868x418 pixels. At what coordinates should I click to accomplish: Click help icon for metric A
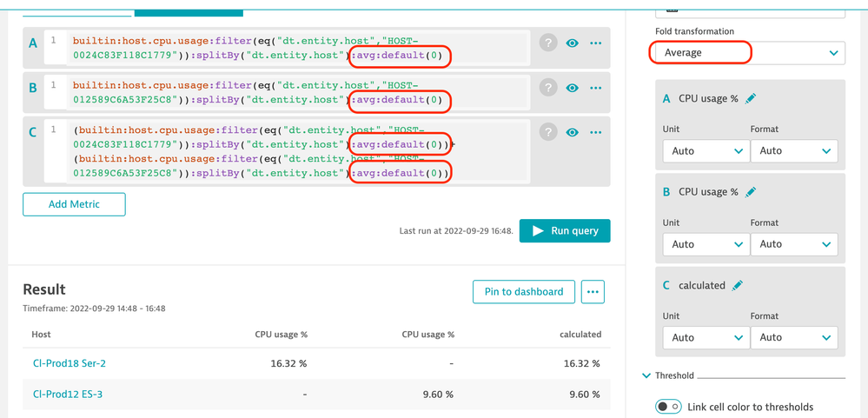pos(547,43)
